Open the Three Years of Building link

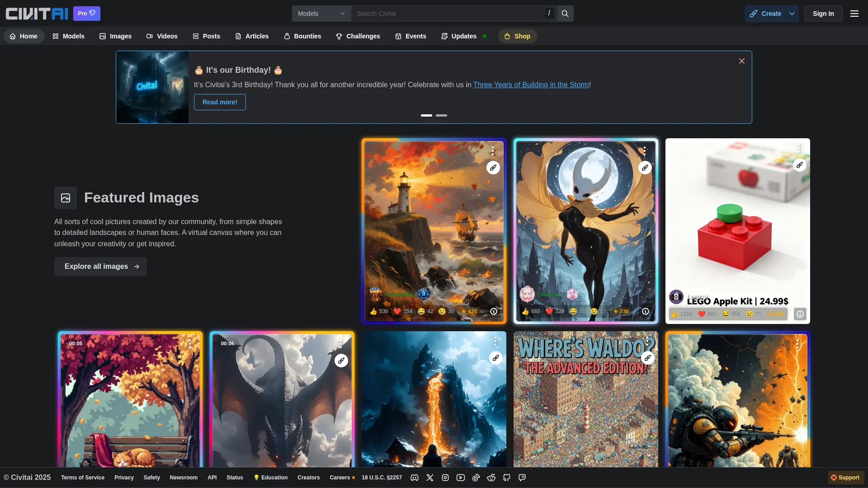pyautogui.click(x=531, y=85)
